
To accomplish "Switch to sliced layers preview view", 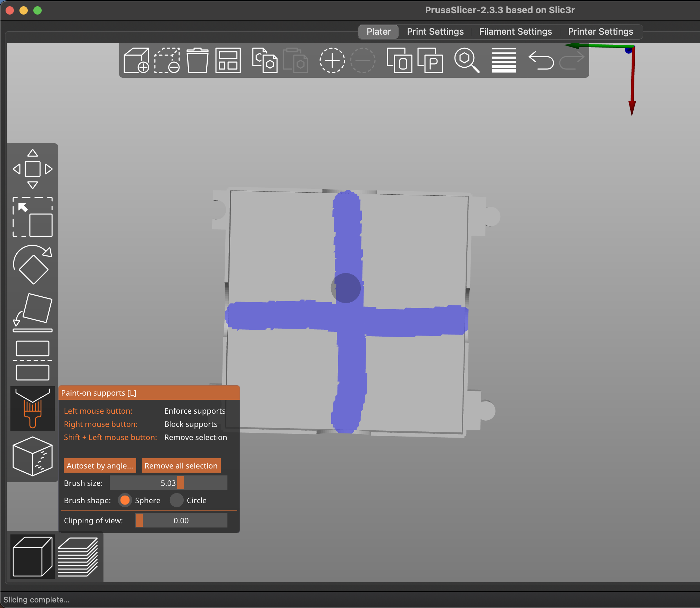I will point(78,556).
